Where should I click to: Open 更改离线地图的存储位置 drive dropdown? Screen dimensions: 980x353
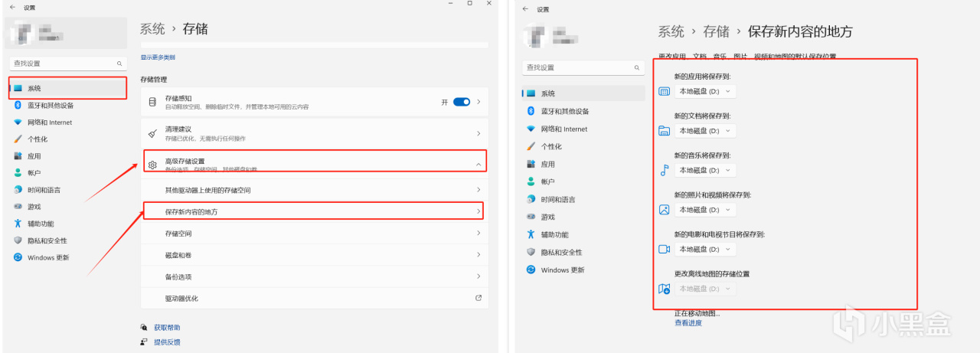tap(705, 289)
